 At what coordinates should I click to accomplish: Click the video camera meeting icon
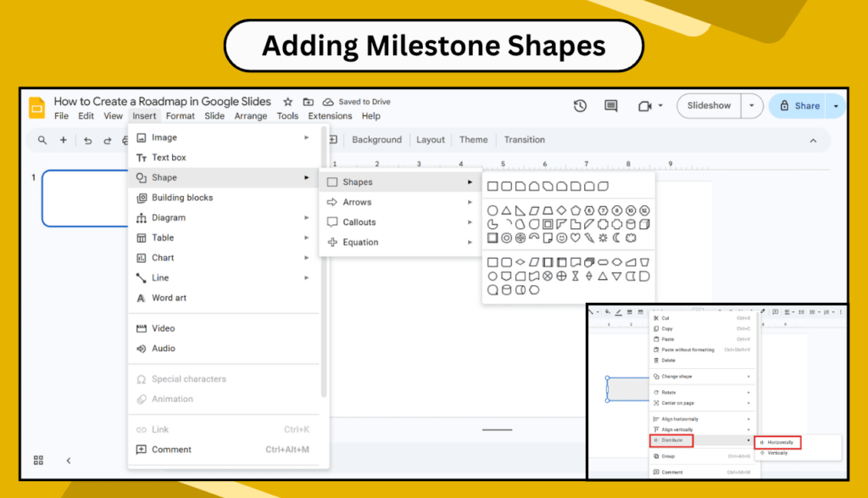pos(644,106)
